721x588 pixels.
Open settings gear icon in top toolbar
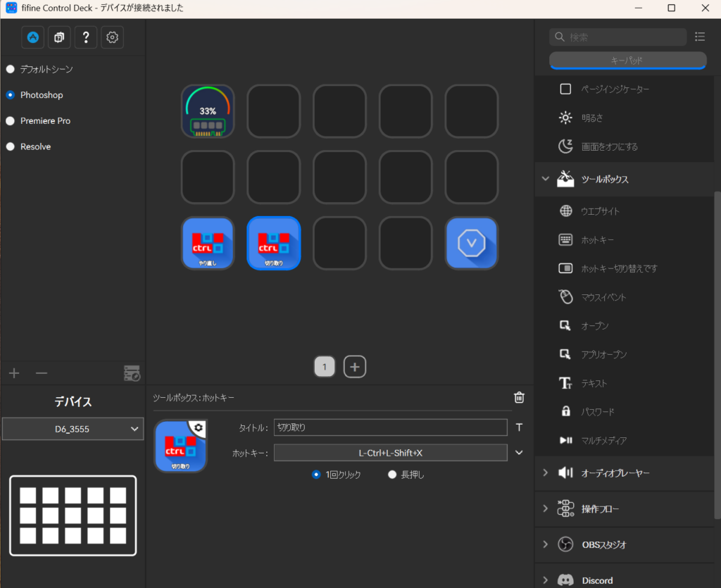point(113,37)
